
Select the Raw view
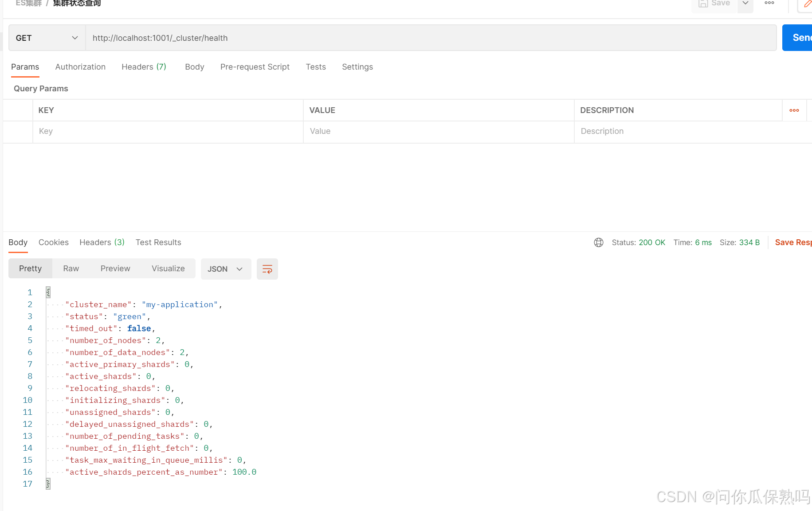point(71,269)
